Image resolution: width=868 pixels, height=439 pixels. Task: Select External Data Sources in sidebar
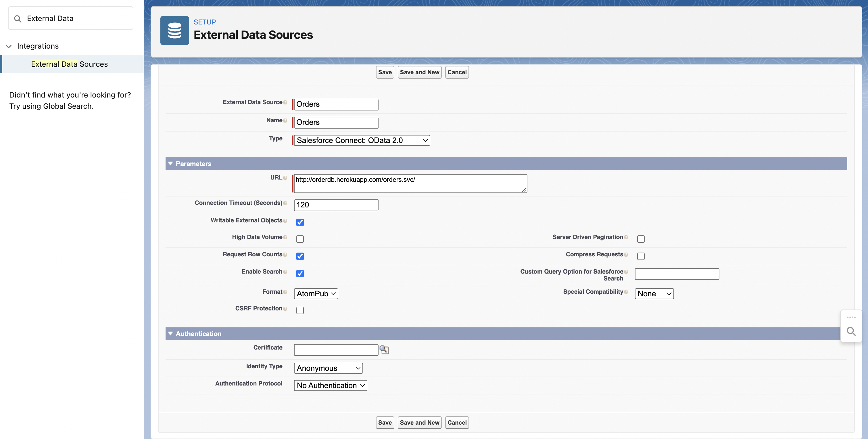69,64
